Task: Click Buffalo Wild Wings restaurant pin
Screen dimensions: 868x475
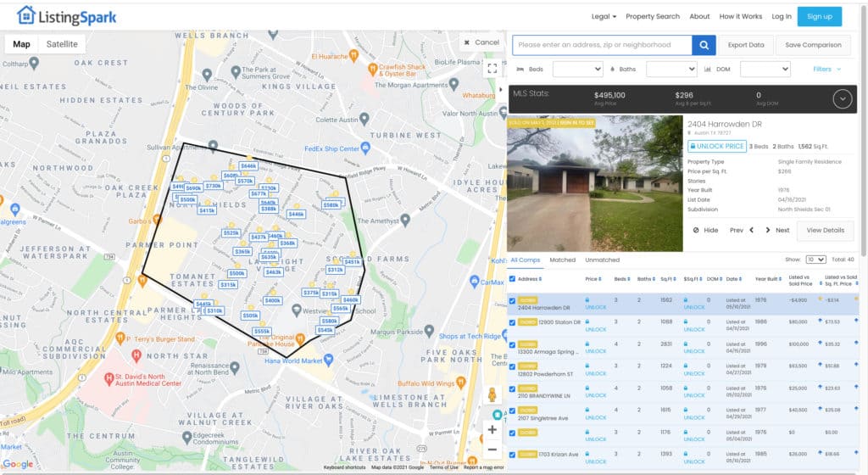Action: [460, 382]
